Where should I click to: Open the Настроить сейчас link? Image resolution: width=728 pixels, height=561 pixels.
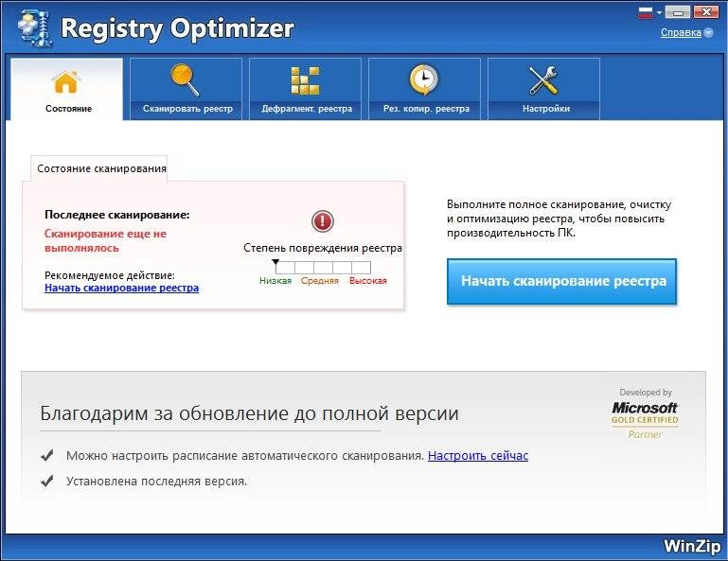click(x=478, y=456)
